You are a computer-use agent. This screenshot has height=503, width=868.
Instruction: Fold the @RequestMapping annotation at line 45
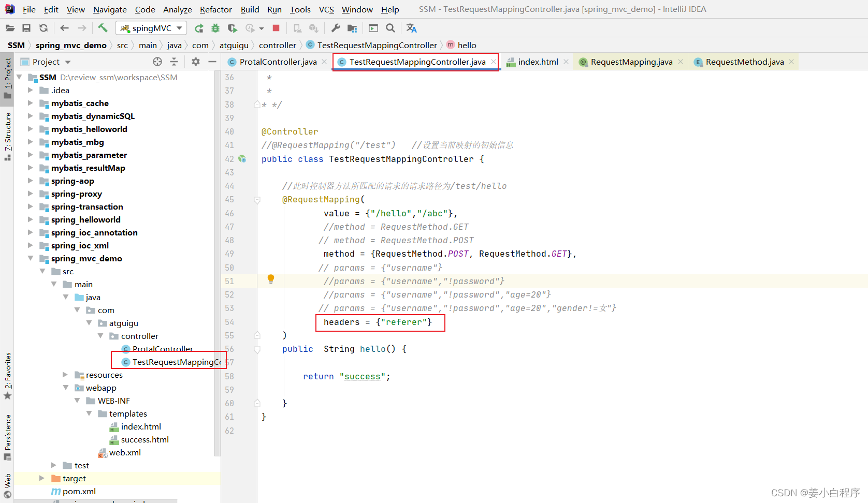[257, 200]
